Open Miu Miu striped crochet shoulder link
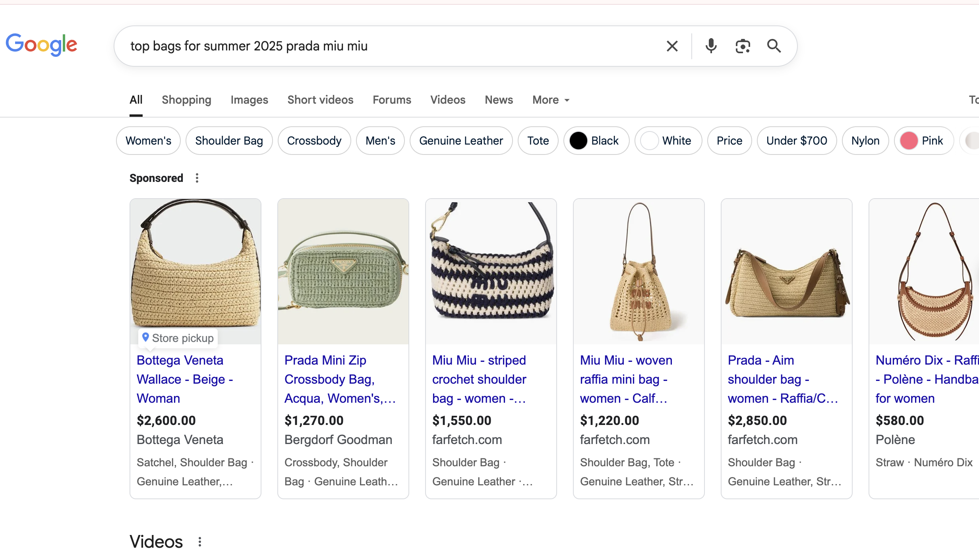Screen dimensions: 979x560 (x=479, y=379)
